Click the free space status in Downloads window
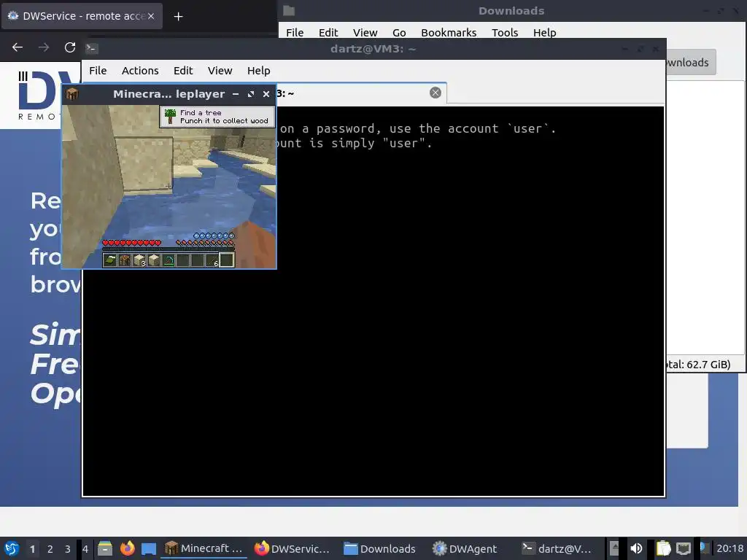This screenshot has height=560, width=747. [698, 365]
